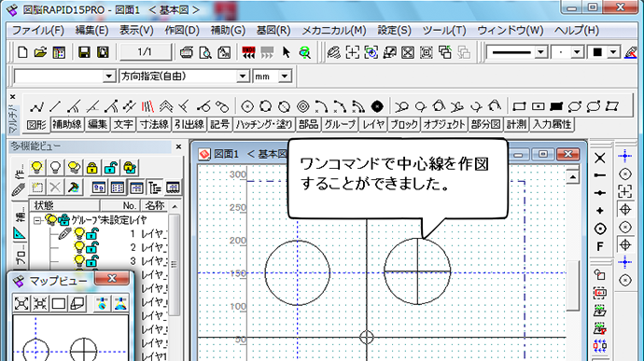Open the ヘルプ(H) menu
The height and width of the screenshot is (361, 644).
[577, 31]
